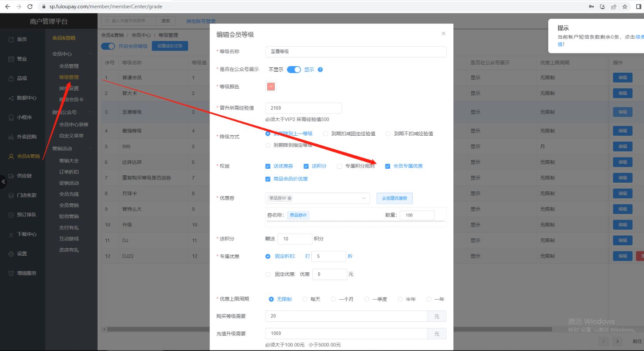Image resolution: width=644 pixels, height=351 pixels.
Task: Click the browser password key icon
Action: [x=591, y=7]
